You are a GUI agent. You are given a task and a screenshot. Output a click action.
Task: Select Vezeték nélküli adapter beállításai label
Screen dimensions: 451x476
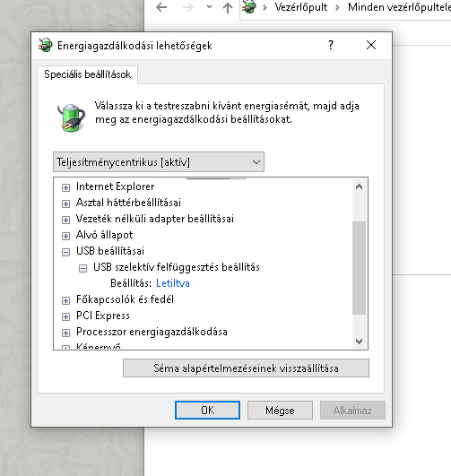tap(155, 219)
